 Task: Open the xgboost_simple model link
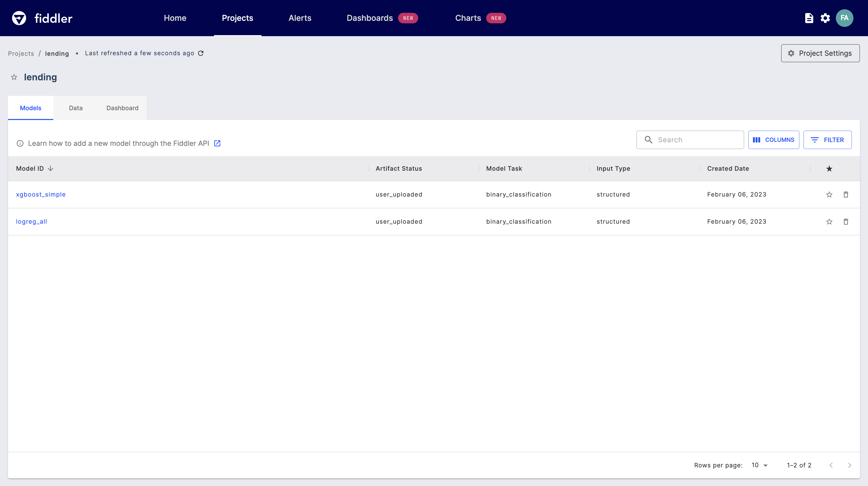click(x=41, y=195)
